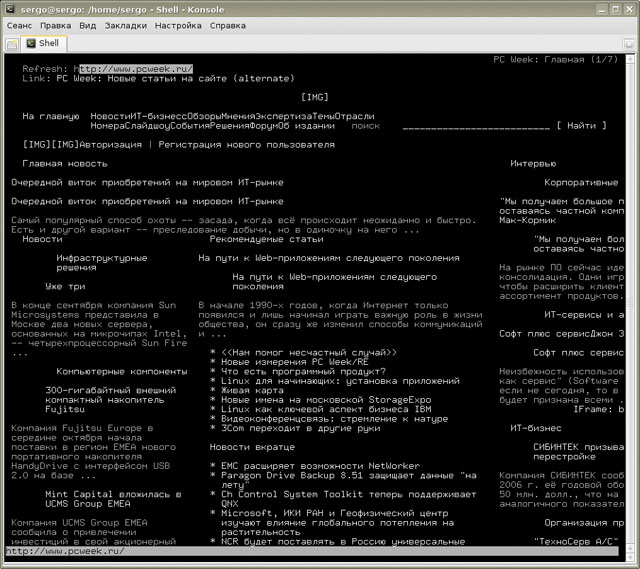Click Что есть программный продукт? item
The width and height of the screenshot is (640, 569).
pos(303,371)
